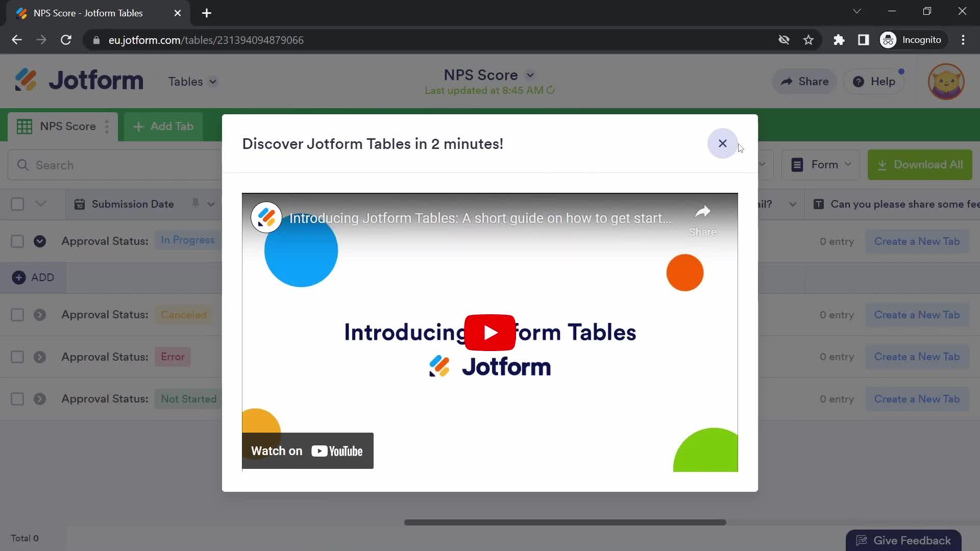Expand the NPS Score title dropdown
Screen dimensions: 980x551
[x=532, y=74]
